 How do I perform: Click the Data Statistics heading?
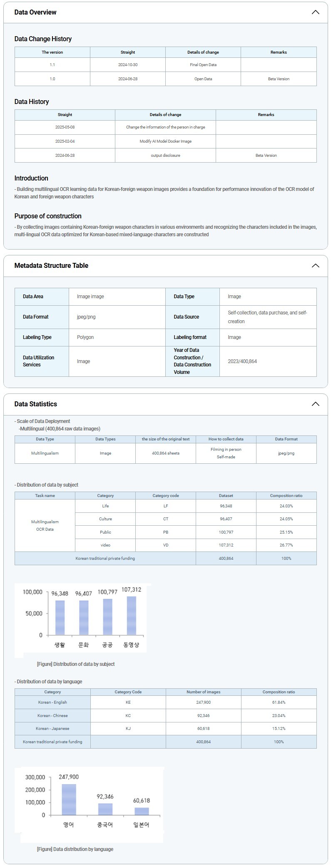(x=35, y=404)
